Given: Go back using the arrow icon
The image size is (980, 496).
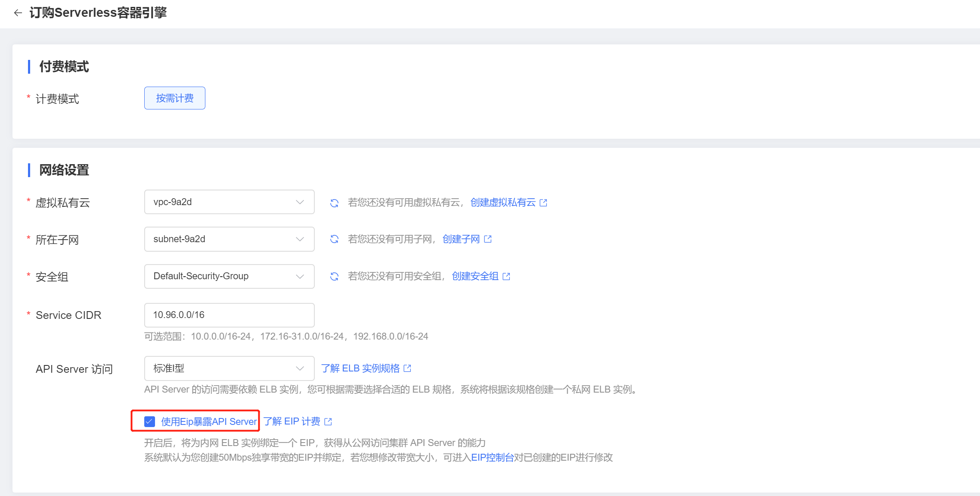Looking at the screenshot, I should (x=18, y=13).
